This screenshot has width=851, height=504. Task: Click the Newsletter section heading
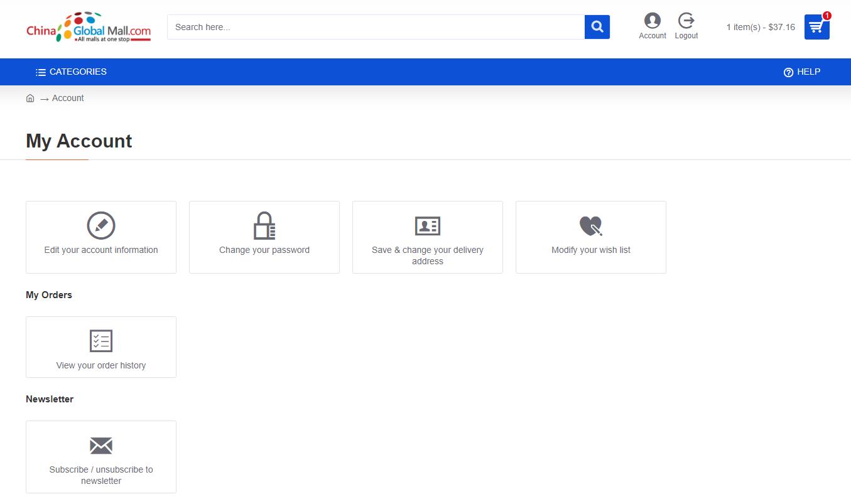[50, 399]
